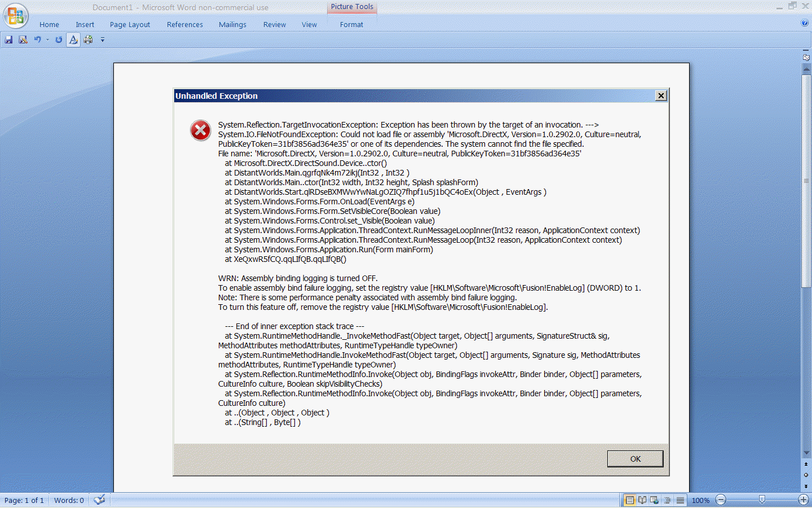Screen dimensions: 812x508
Task: Click the zoom slider handle
Action: coord(762,500)
